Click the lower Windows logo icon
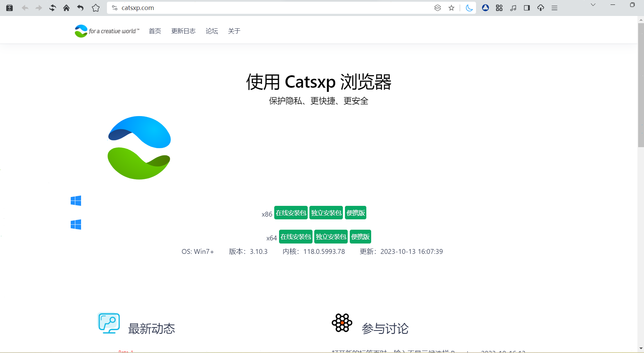The image size is (644, 353). click(76, 225)
